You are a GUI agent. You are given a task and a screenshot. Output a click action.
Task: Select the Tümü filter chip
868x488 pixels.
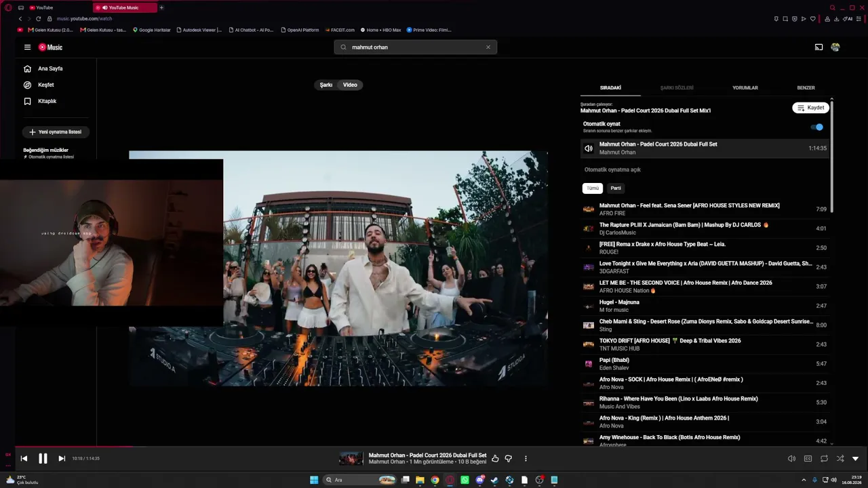point(593,188)
